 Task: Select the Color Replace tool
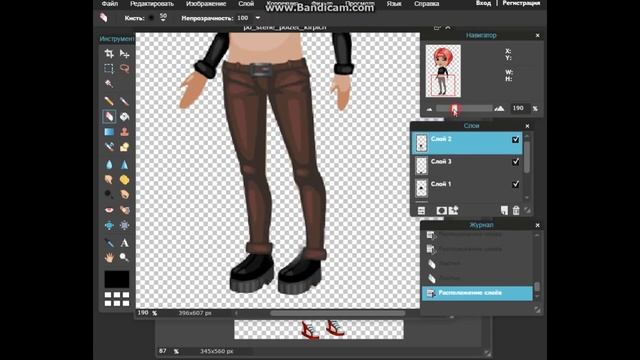pos(109,147)
